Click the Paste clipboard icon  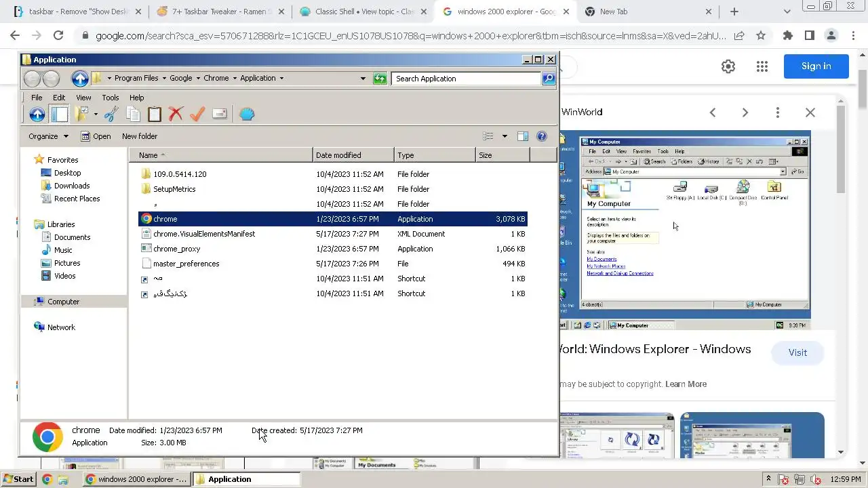point(155,115)
